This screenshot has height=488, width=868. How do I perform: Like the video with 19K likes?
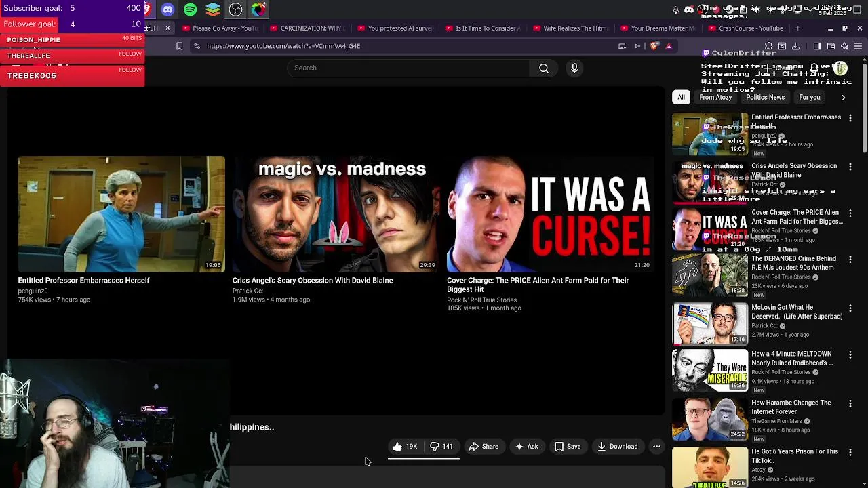click(x=405, y=447)
